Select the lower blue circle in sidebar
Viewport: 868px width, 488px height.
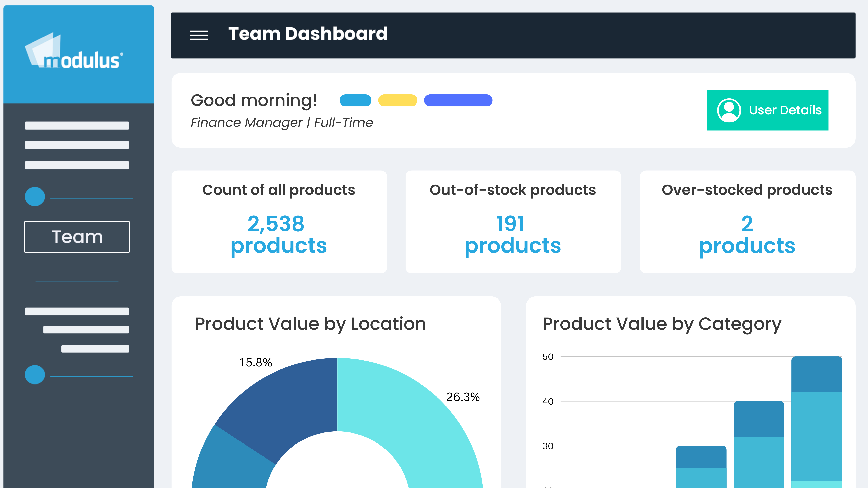click(35, 374)
